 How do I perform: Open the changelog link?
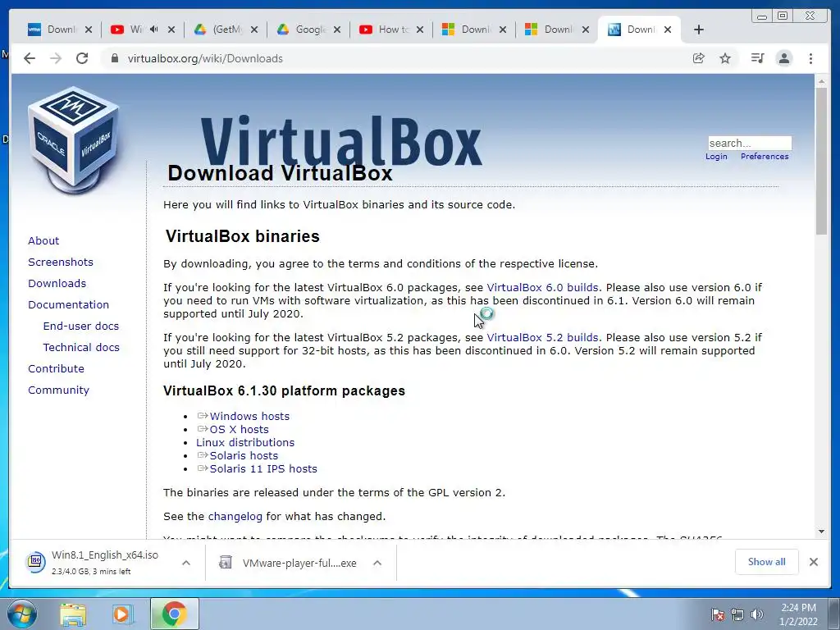[235, 517]
